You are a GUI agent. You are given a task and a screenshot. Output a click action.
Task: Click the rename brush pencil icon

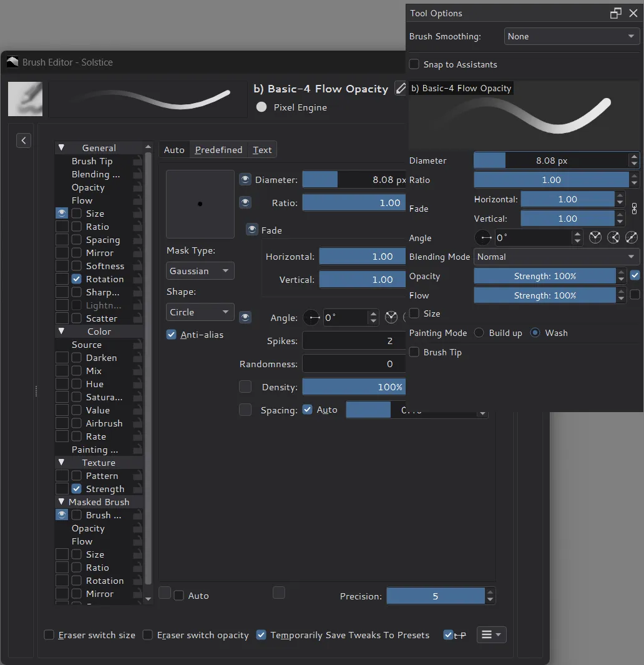(400, 88)
